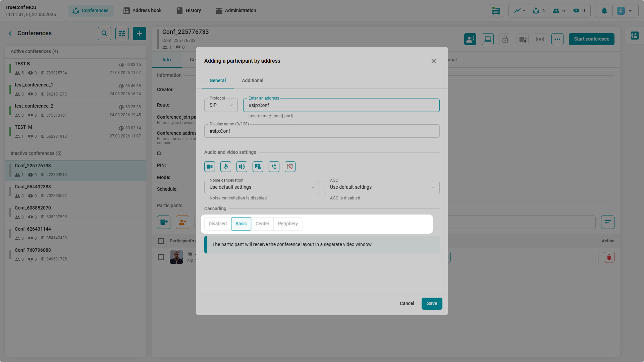Click the notification bell icon
The image size is (644, 362).
click(604, 11)
